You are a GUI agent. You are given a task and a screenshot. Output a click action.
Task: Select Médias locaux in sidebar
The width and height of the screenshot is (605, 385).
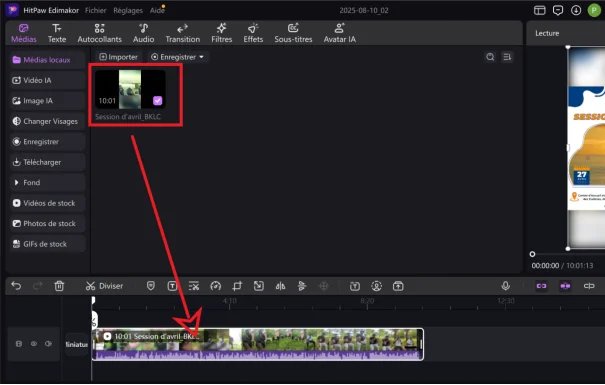coord(47,60)
